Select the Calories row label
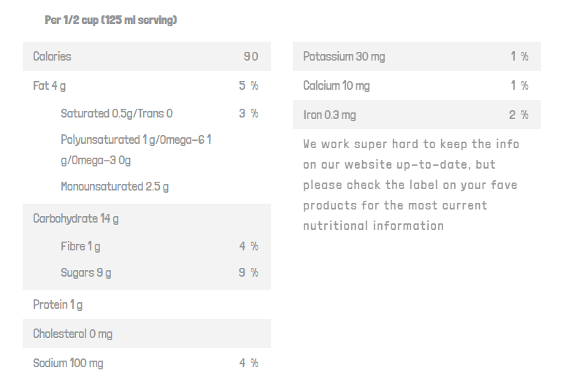This screenshot has height=392, width=563. [x=52, y=56]
